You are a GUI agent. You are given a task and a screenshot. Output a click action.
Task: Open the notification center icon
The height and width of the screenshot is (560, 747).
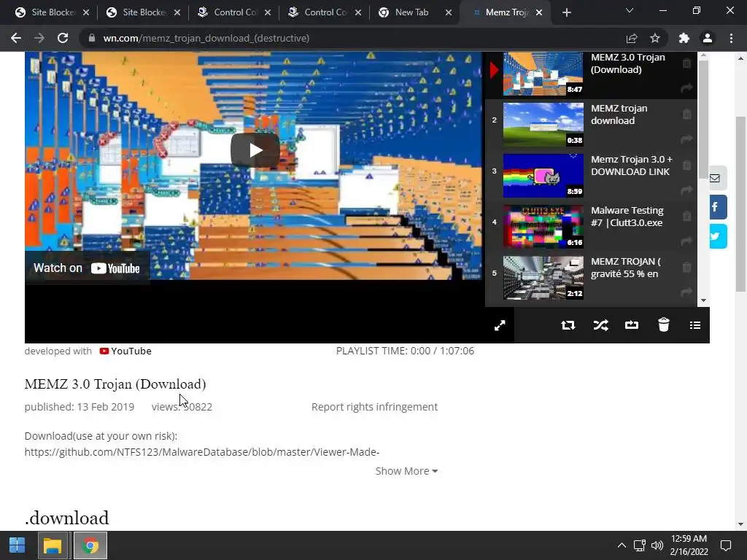(x=726, y=545)
